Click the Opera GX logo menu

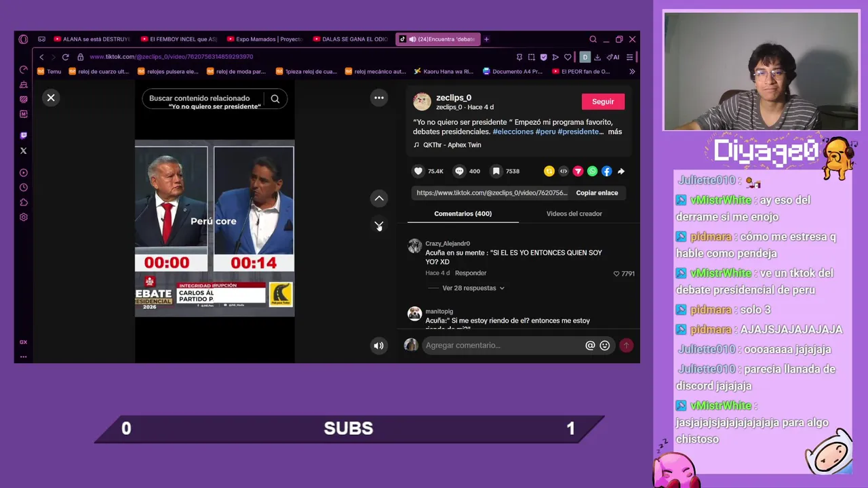24,39
